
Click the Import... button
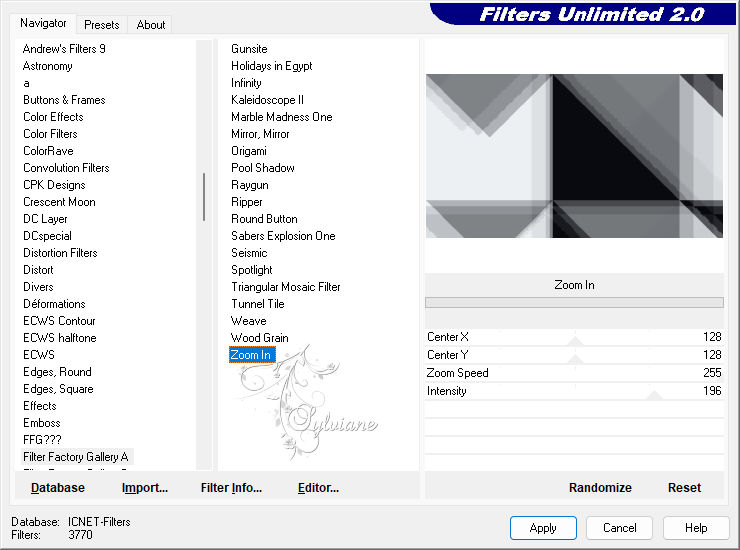click(145, 488)
